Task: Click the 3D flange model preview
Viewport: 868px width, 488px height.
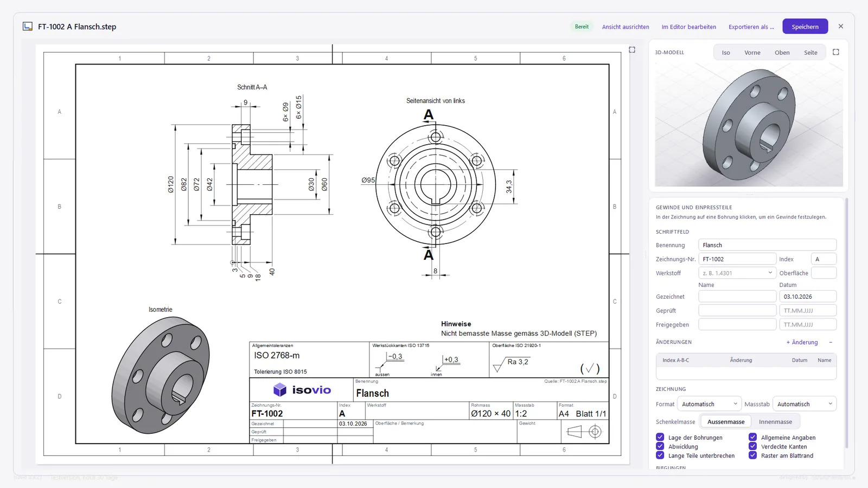Action: coord(749,124)
